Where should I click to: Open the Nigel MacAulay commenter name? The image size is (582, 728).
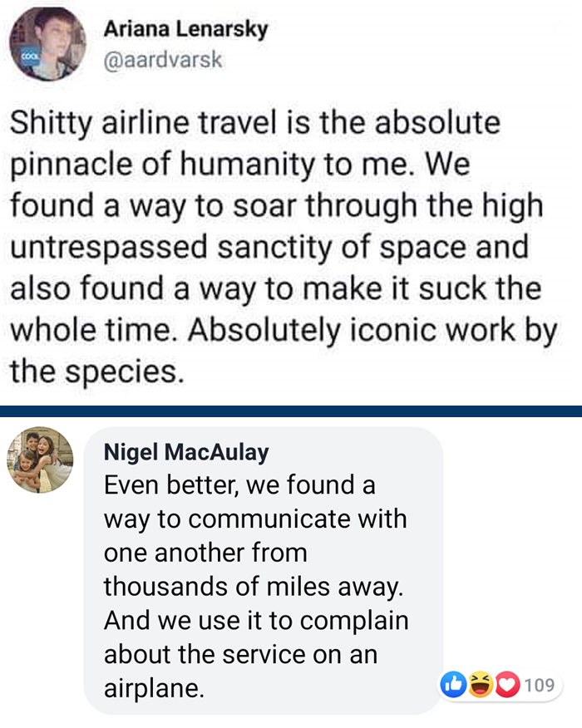(187, 453)
